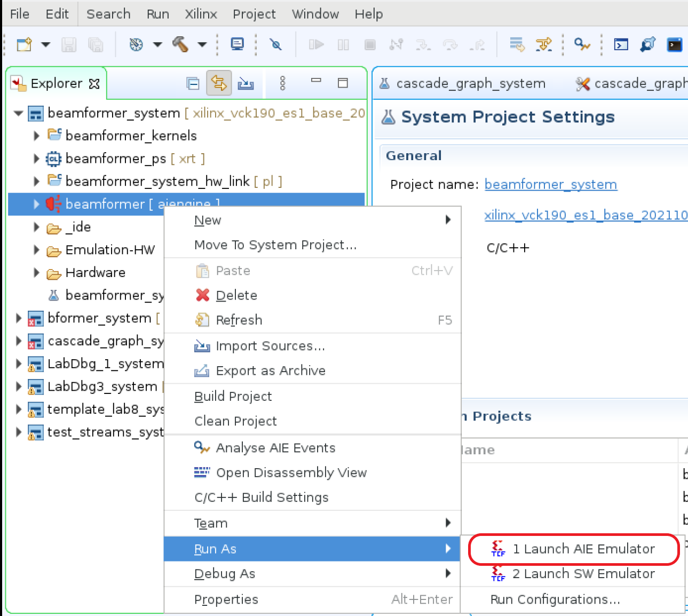Expand the beamformer_kernels node

36,136
